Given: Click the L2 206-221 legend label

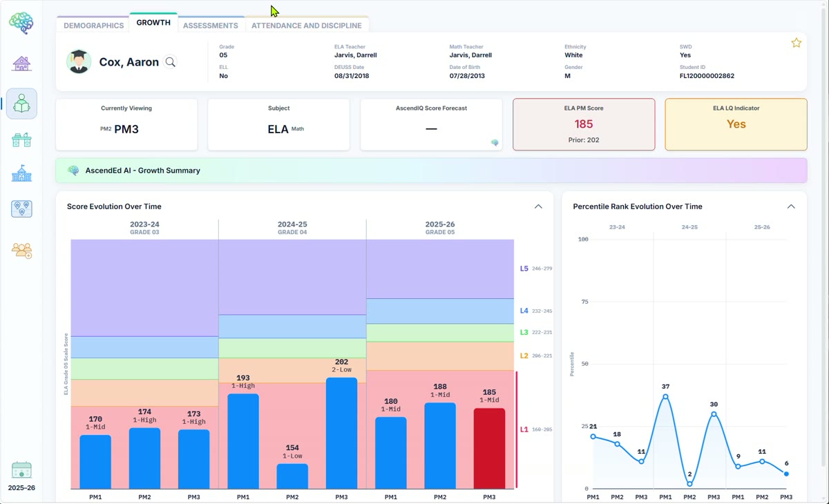Looking at the screenshot, I should pos(536,356).
